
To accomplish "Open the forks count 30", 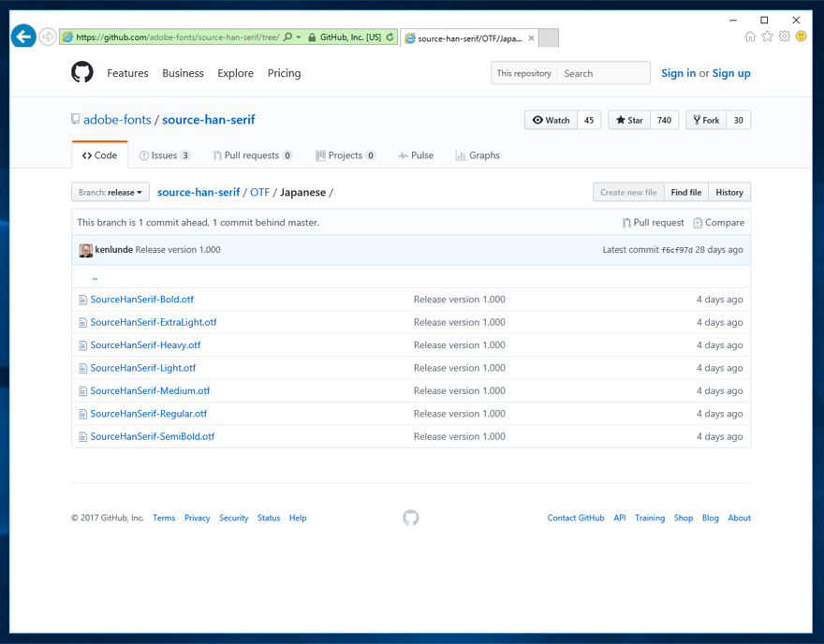I will (x=739, y=121).
